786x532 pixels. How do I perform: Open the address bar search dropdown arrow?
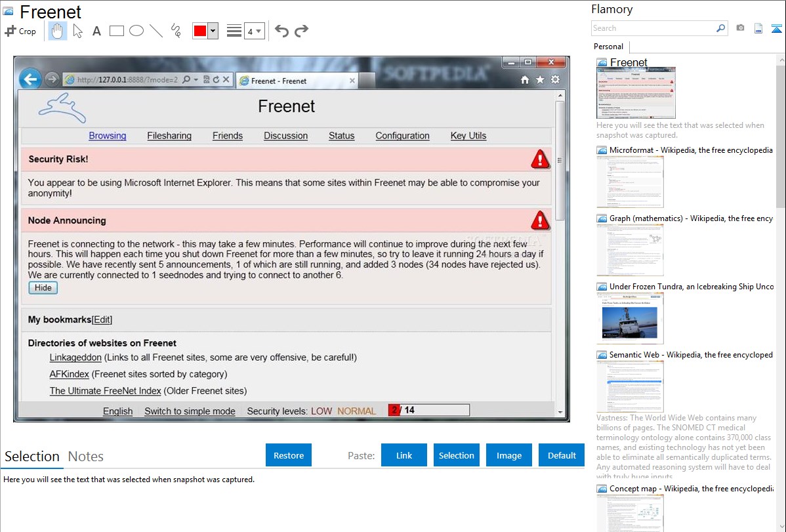196,79
